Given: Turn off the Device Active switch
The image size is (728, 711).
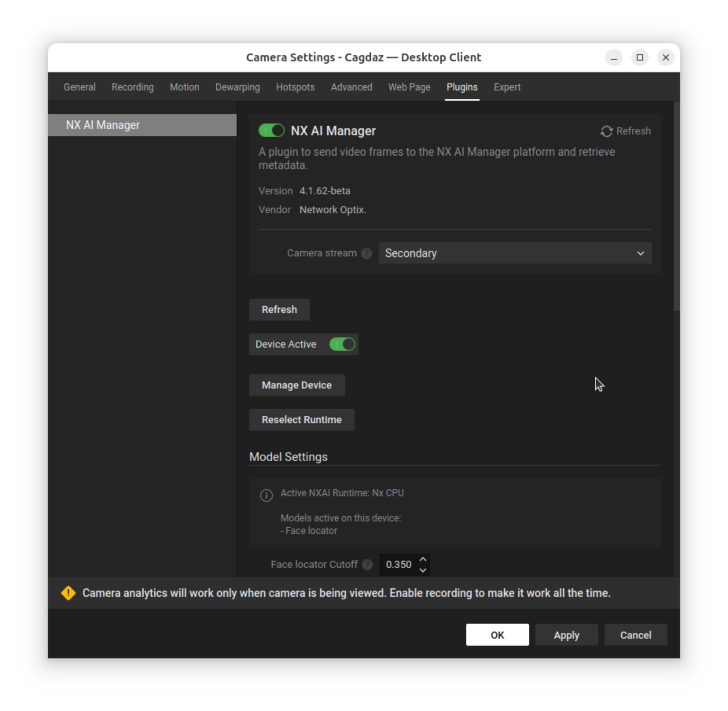Looking at the screenshot, I should 342,344.
